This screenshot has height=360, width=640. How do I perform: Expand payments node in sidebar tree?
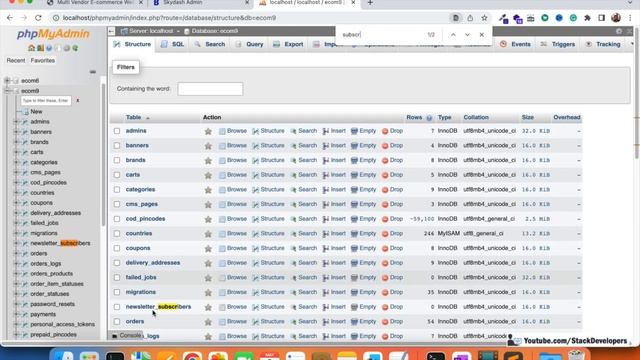point(16,314)
